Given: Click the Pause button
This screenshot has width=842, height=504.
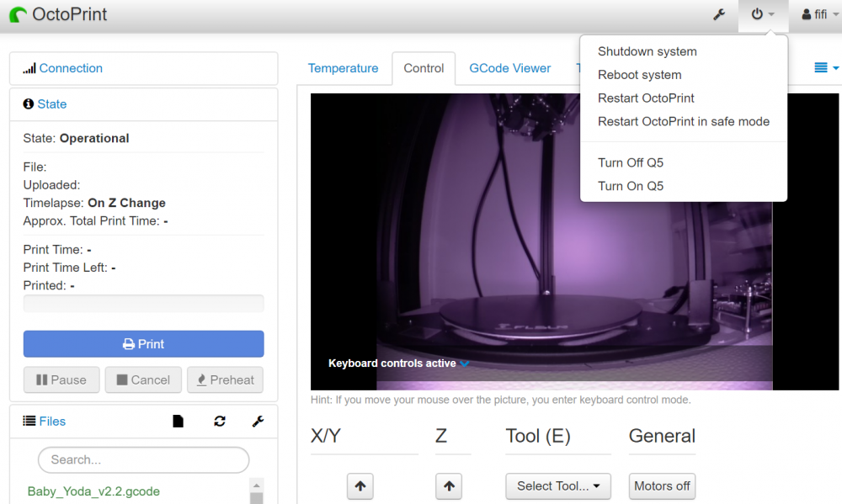Looking at the screenshot, I should click(x=61, y=380).
